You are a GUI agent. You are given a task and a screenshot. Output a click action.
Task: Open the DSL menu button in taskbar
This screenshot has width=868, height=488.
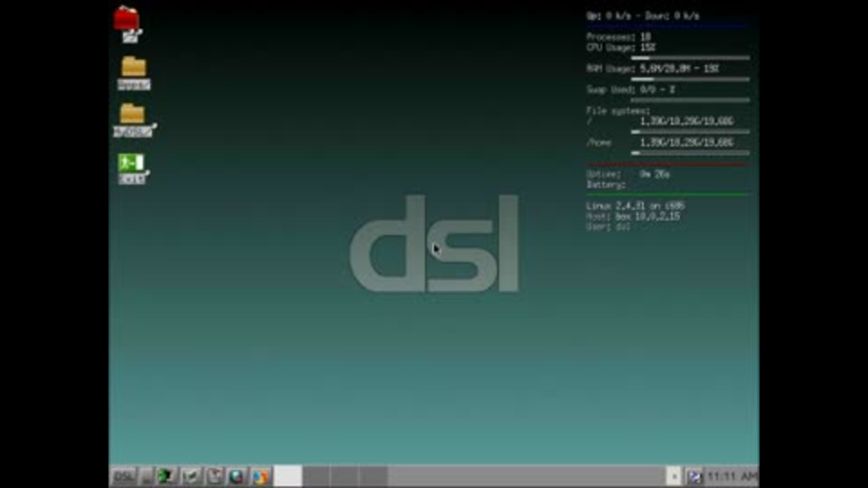(124, 476)
